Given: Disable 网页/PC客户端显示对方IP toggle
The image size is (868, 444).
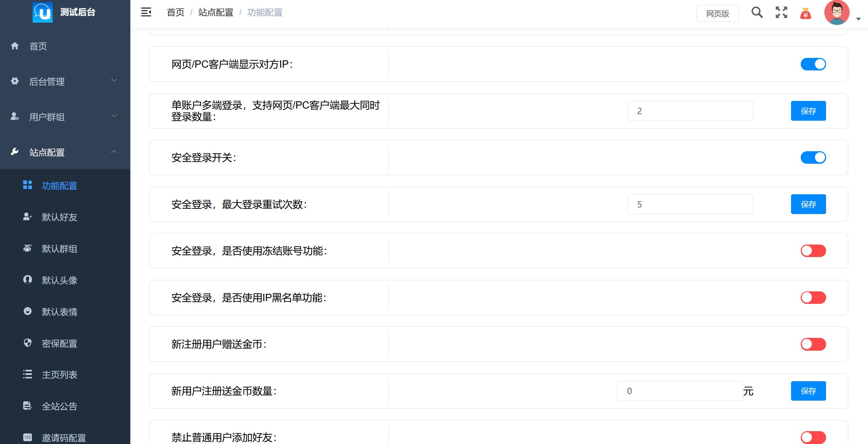Looking at the screenshot, I should (813, 64).
